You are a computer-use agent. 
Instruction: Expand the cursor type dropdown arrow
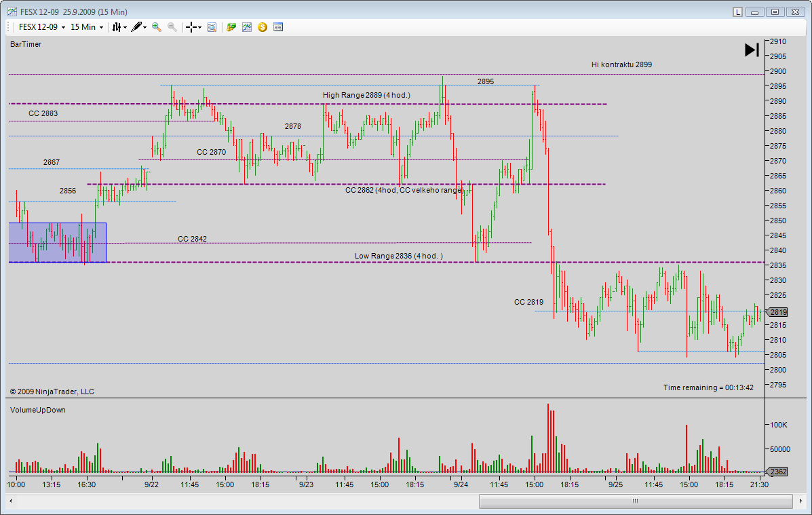coord(200,27)
